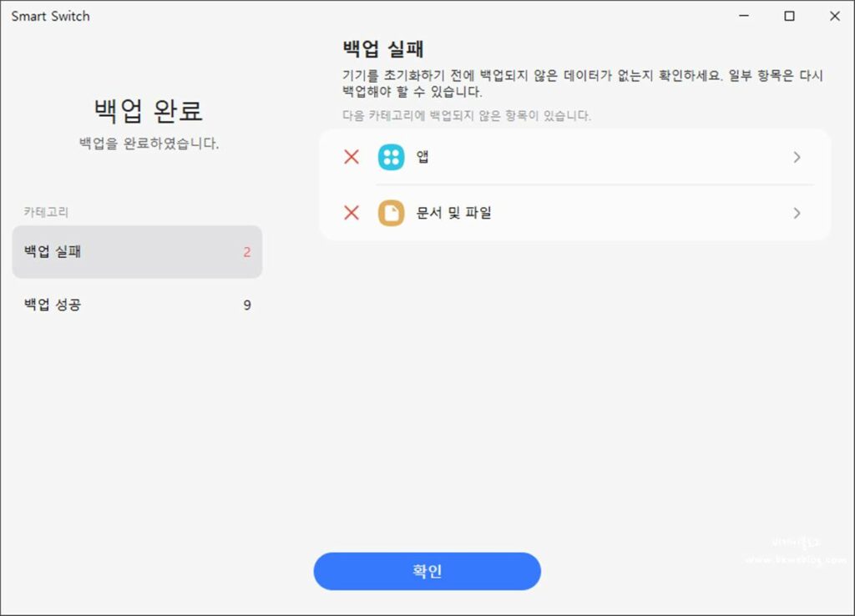Click the red X beside 문서 및 파일
Viewport: 855px width, 616px height.
(x=352, y=213)
